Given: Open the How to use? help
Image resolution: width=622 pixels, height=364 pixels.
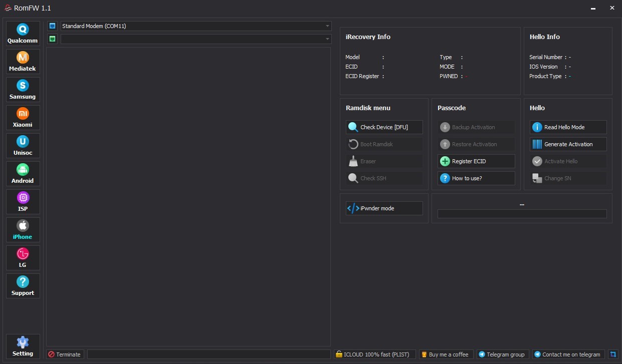Looking at the screenshot, I should pos(476,178).
